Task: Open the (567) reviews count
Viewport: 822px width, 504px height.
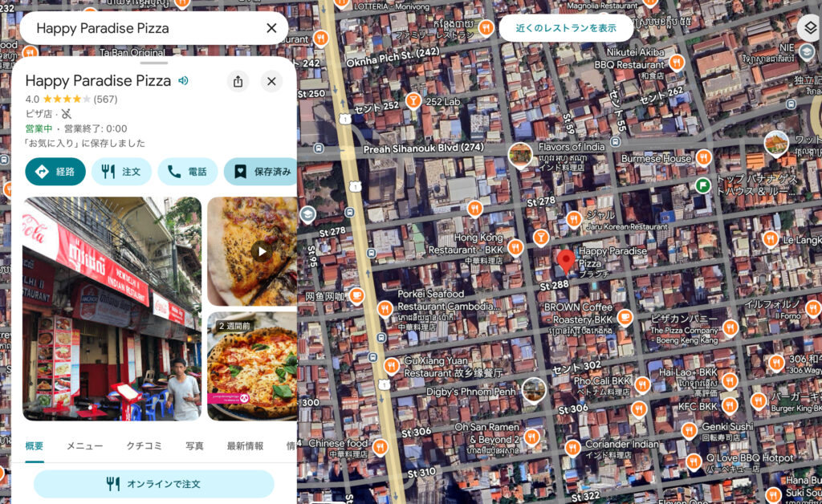Action: tap(105, 99)
